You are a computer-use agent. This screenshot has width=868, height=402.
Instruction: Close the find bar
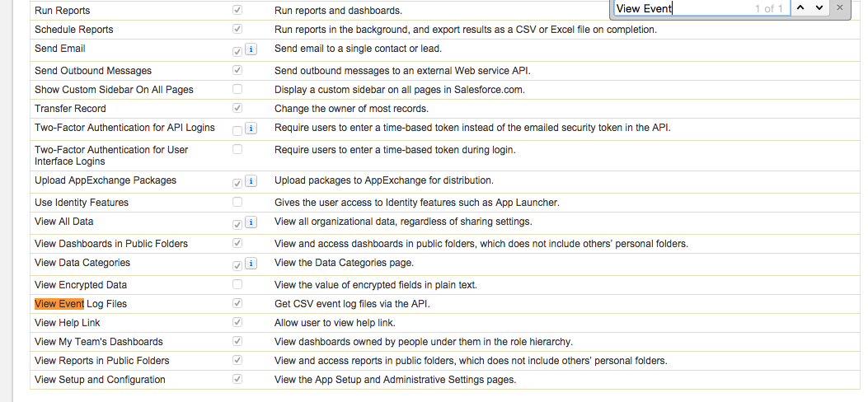(x=840, y=8)
